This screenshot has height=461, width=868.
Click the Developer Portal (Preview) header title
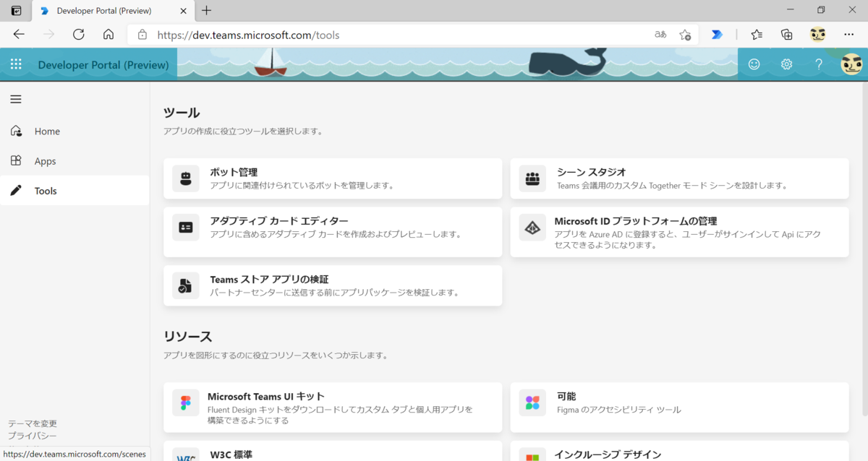[x=103, y=64]
